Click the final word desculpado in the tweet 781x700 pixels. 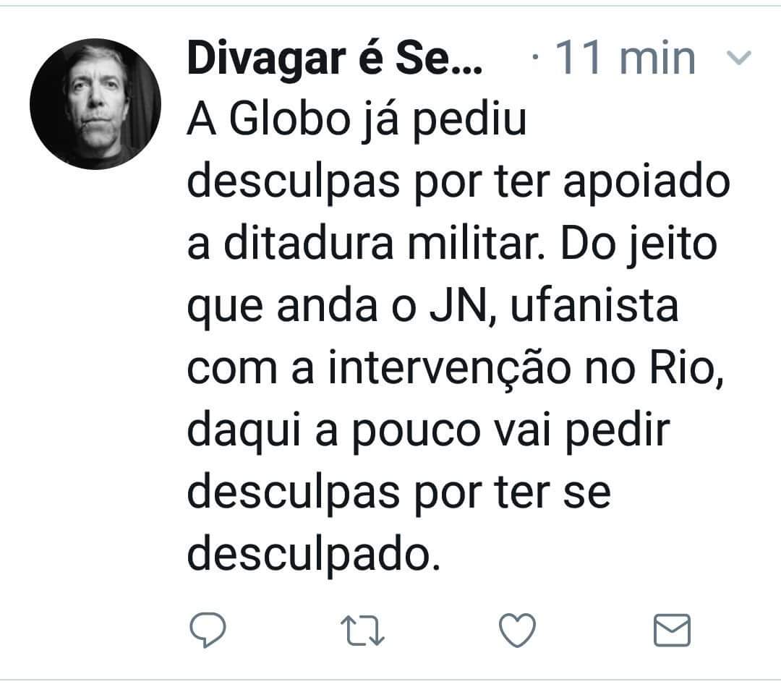click(x=313, y=556)
